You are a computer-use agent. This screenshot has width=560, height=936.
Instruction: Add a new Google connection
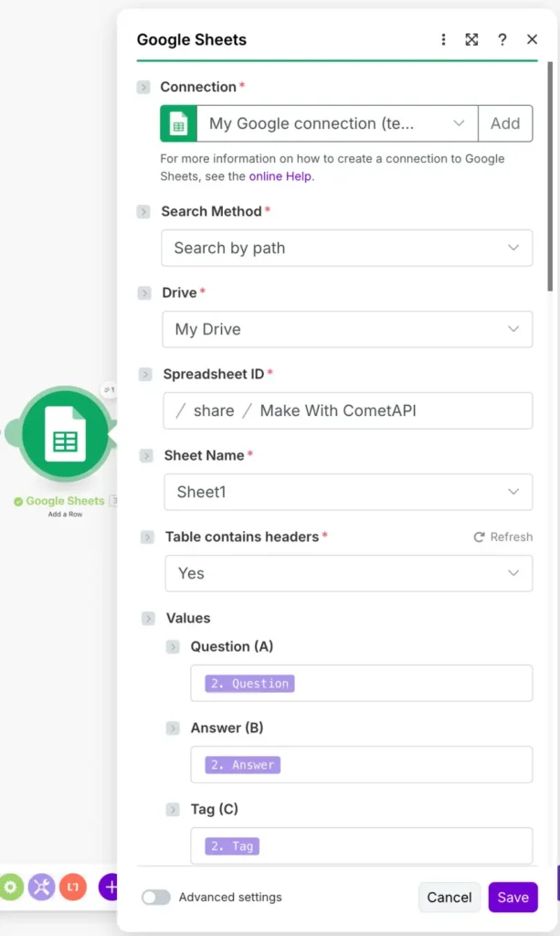[505, 122]
